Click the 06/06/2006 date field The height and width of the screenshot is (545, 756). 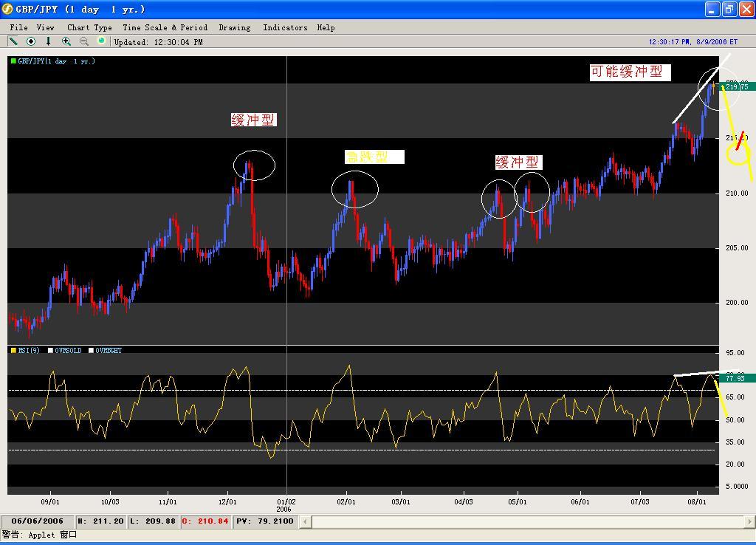pyautogui.click(x=38, y=521)
